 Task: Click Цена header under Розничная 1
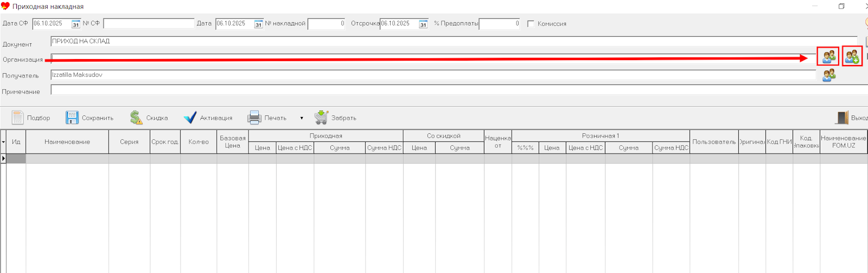552,148
